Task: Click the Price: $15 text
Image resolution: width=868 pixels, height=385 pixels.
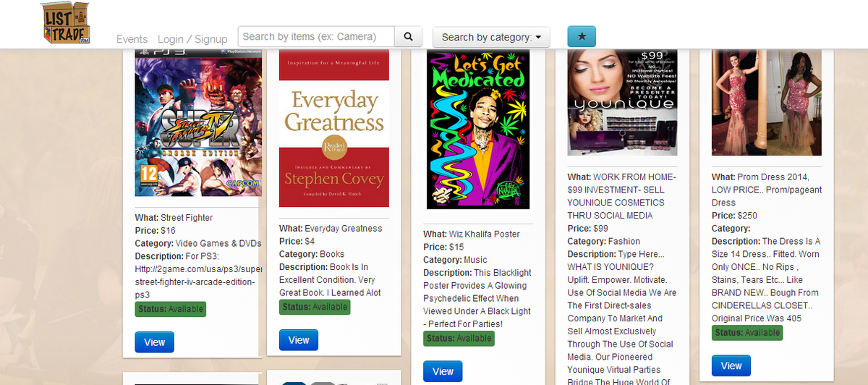Action: (x=443, y=247)
